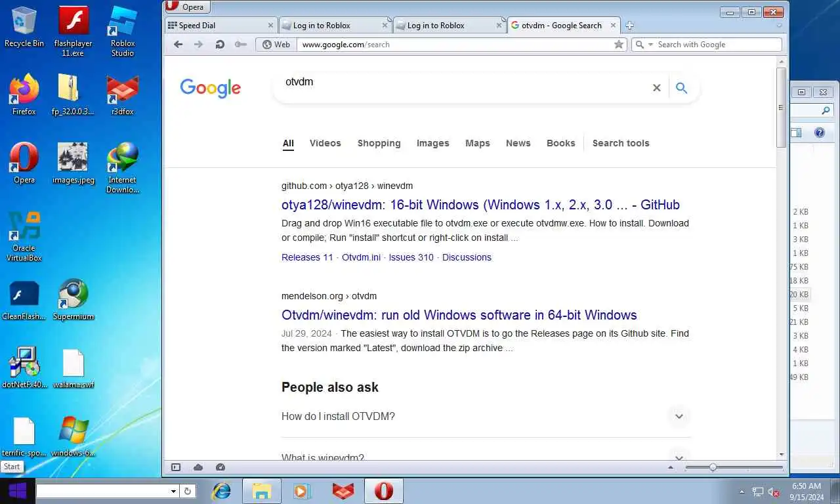Image resolution: width=840 pixels, height=504 pixels.
Task: Clear the Google search box with X
Action: pos(656,88)
